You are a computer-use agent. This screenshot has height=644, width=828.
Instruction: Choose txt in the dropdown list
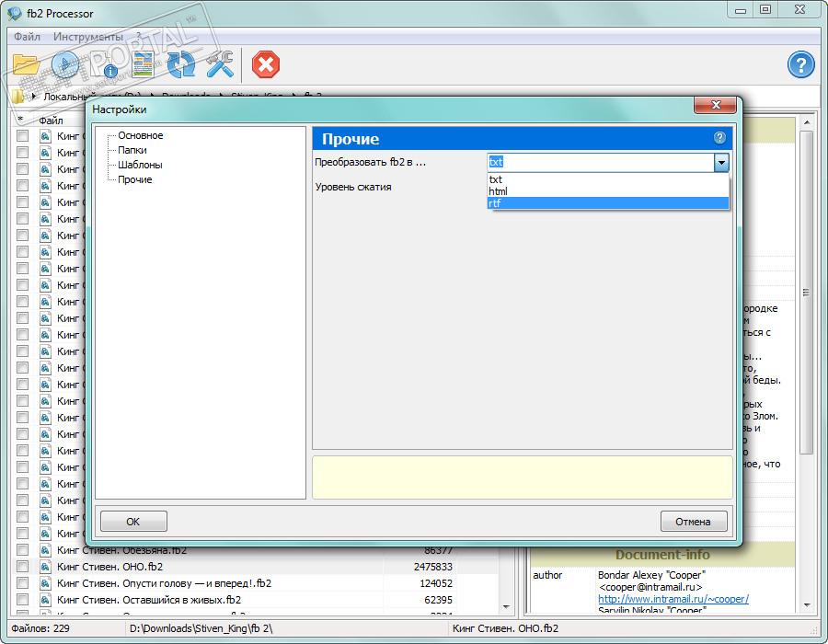point(608,179)
